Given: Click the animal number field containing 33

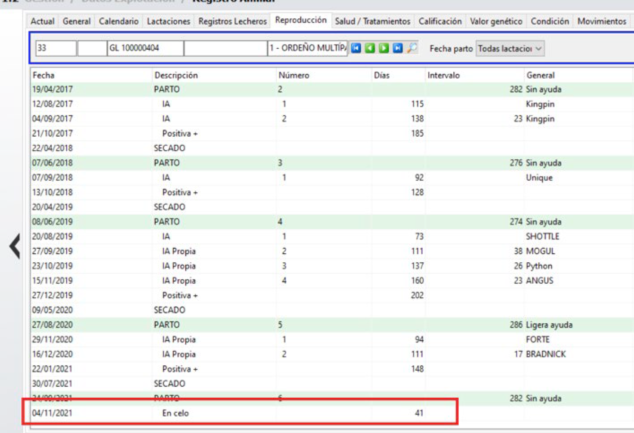Looking at the screenshot, I should tap(54, 48).
